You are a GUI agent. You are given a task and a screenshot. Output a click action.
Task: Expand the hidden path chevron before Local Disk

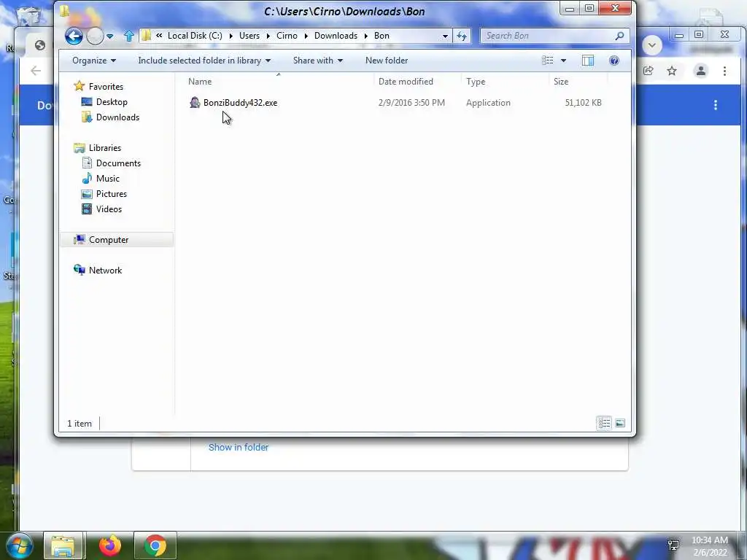click(159, 36)
